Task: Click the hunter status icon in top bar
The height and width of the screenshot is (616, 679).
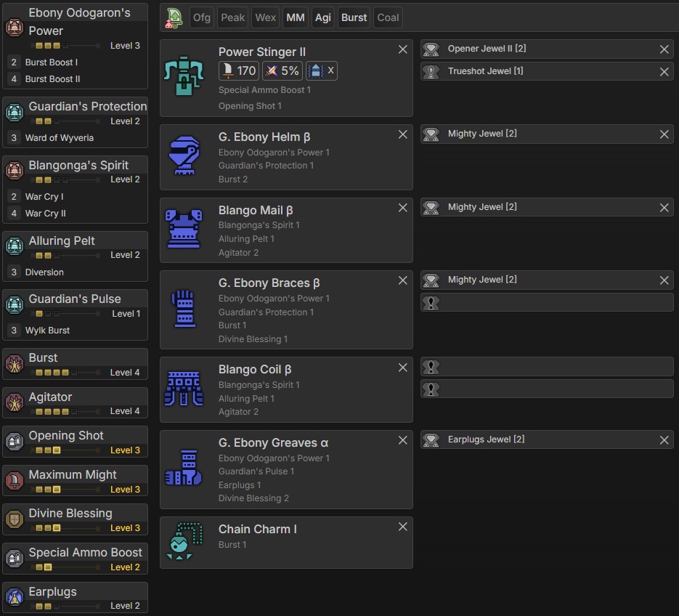Action: coord(174,17)
